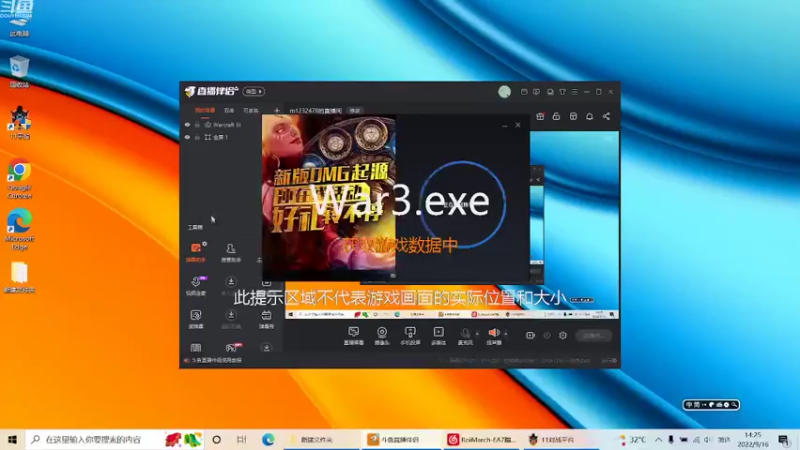Click 修改 next to the room title
This screenshot has width=800, height=450.
355,110
